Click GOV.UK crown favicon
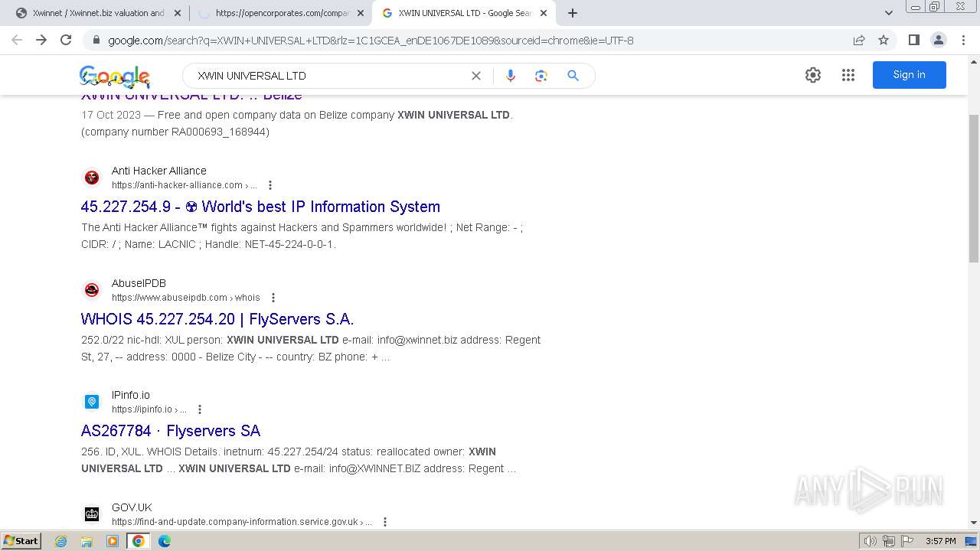This screenshot has width=980, height=551. coord(92,514)
